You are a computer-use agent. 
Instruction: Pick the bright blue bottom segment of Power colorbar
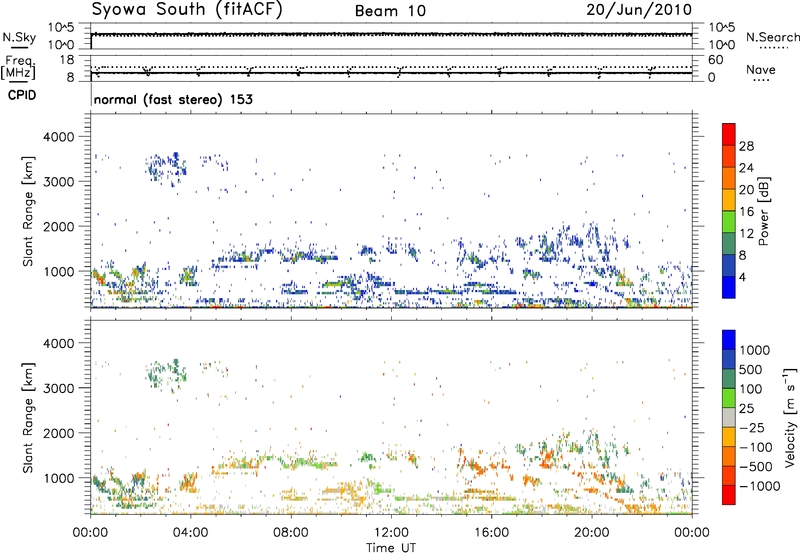729,287
